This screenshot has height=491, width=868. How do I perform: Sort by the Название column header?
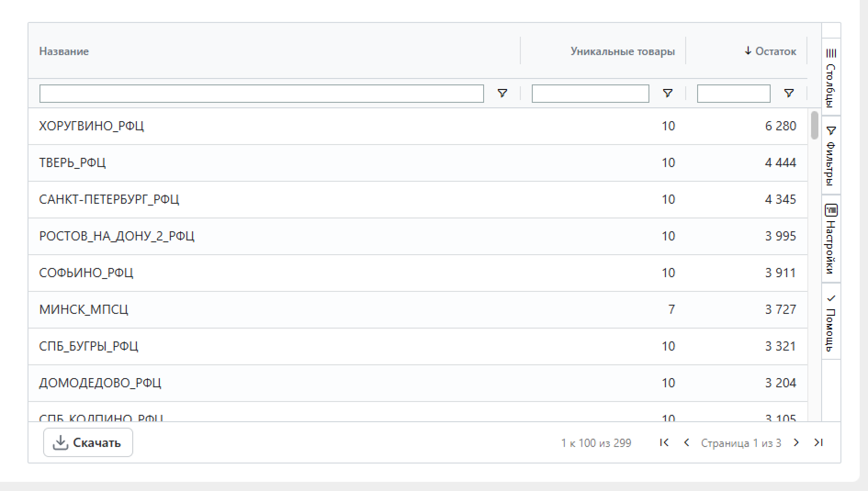pyautogui.click(x=64, y=51)
